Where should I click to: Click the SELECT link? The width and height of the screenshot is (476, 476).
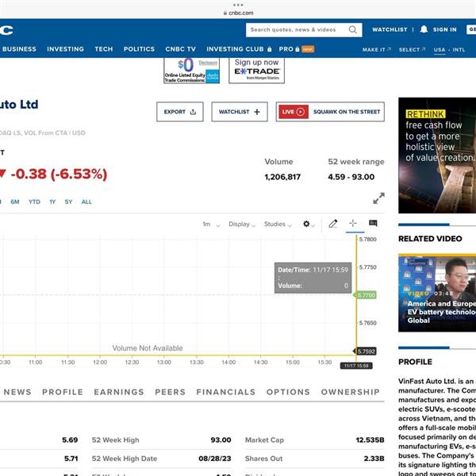(412, 49)
